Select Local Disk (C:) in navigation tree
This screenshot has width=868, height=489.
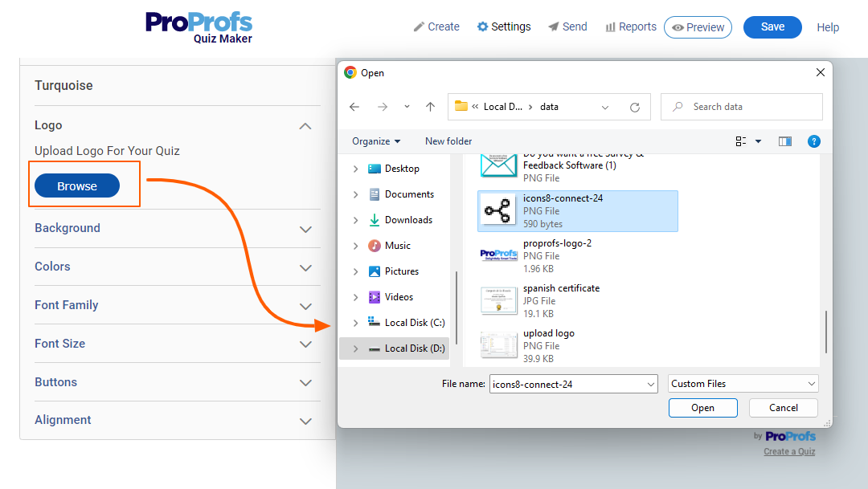(x=414, y=323)
